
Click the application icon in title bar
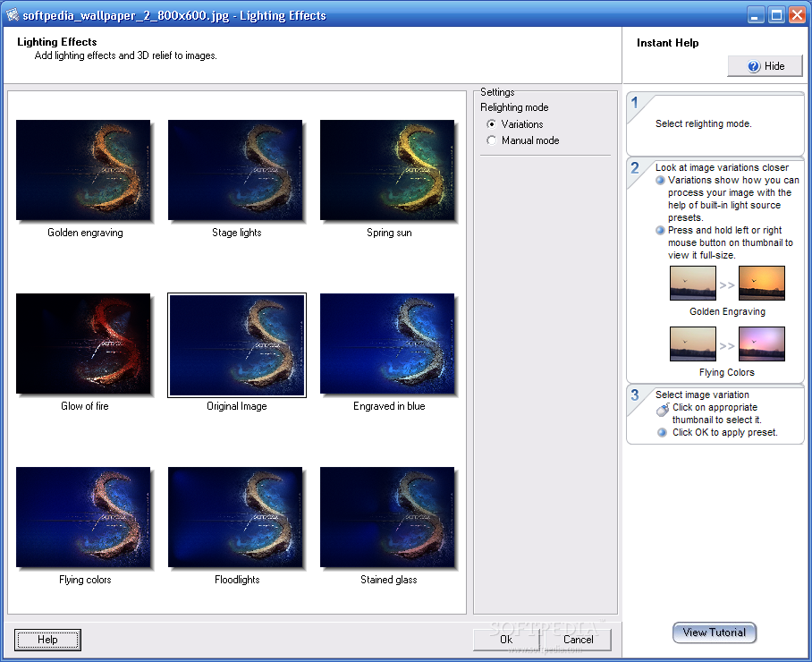13,15
